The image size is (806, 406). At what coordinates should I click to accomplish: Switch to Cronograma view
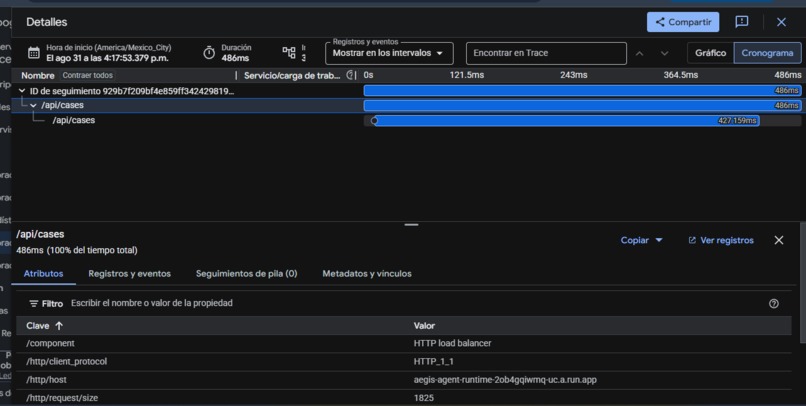[x=767, y=53]
